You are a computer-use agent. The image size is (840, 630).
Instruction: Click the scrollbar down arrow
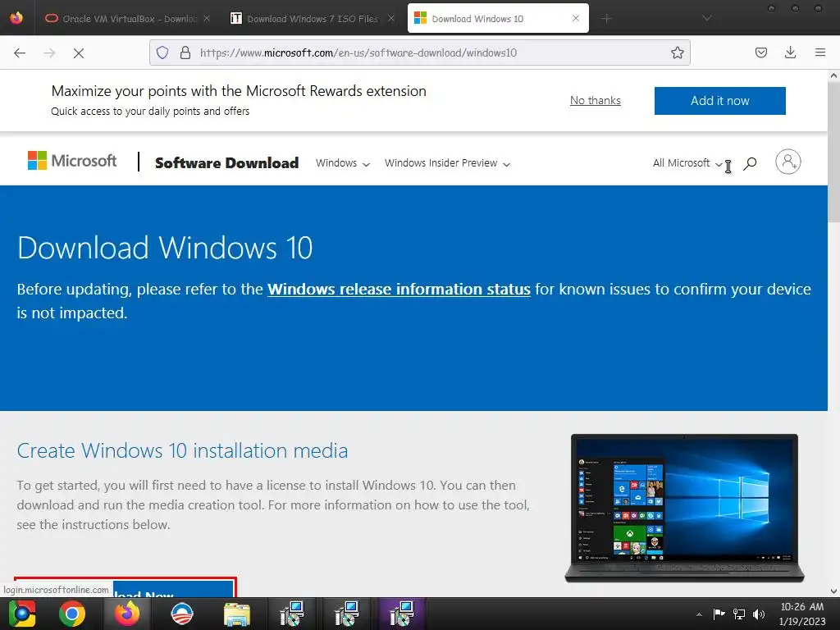click(833, 591)
